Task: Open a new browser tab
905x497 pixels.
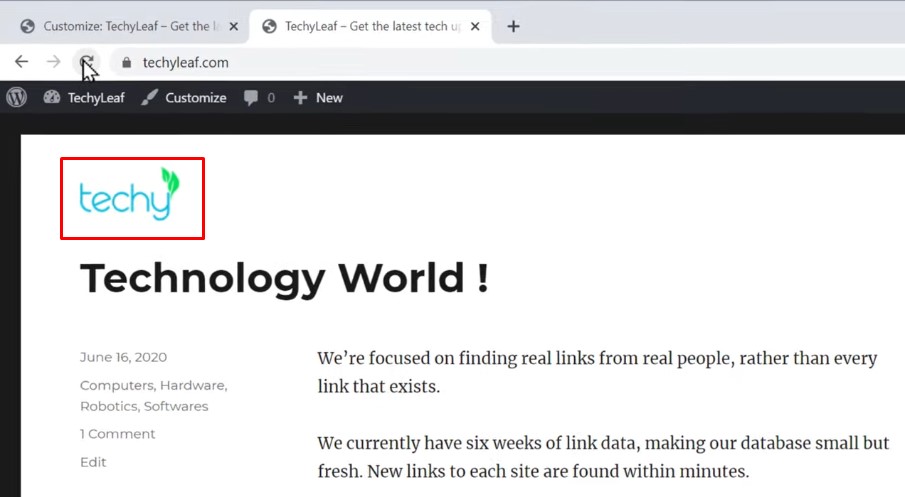Action: pos(513,26)
